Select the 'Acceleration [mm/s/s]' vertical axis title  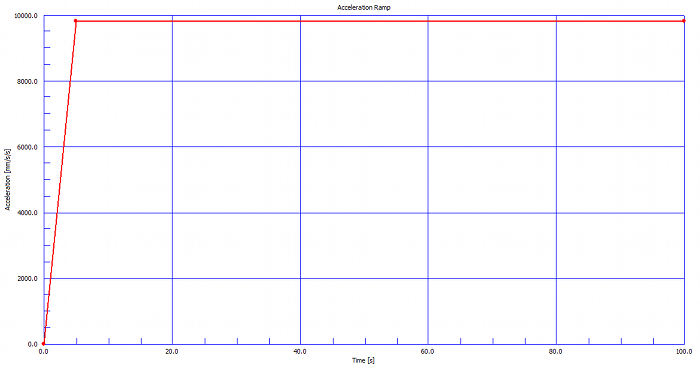click(x=8, y=179)
